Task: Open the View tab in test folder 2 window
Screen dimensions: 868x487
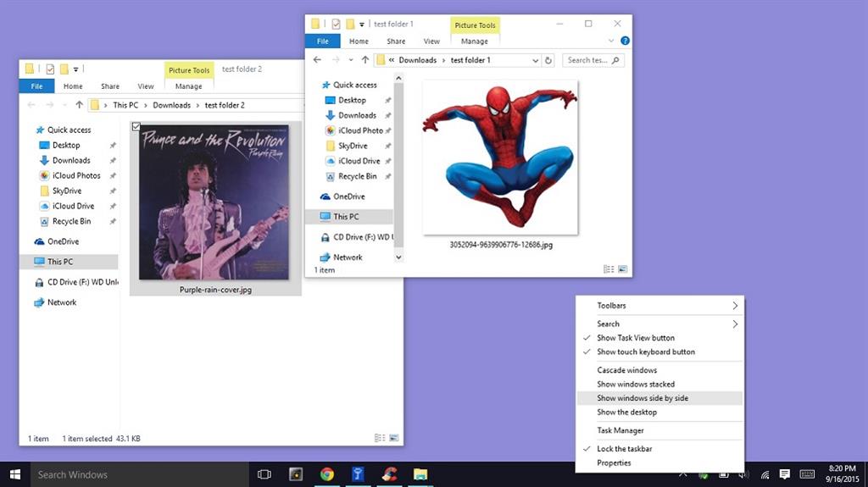Action: [146, 86]
